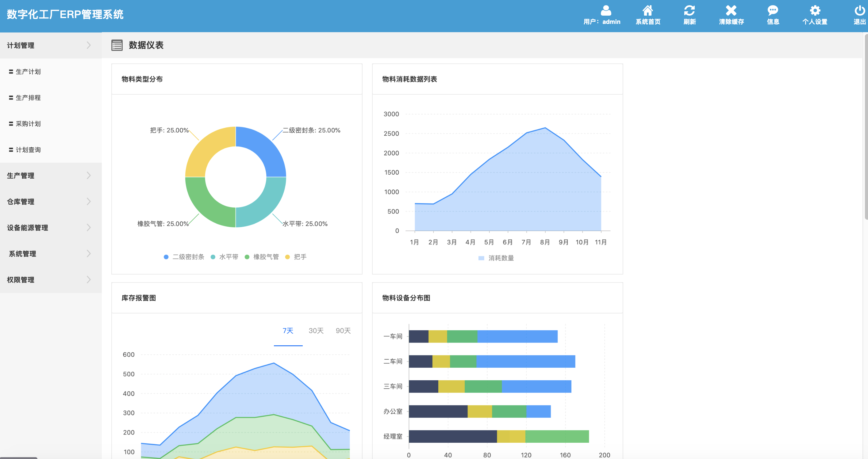Click the admin user profile icon
Image resolution: width=868 pixels, height=459 pixels.
[605, 10]
